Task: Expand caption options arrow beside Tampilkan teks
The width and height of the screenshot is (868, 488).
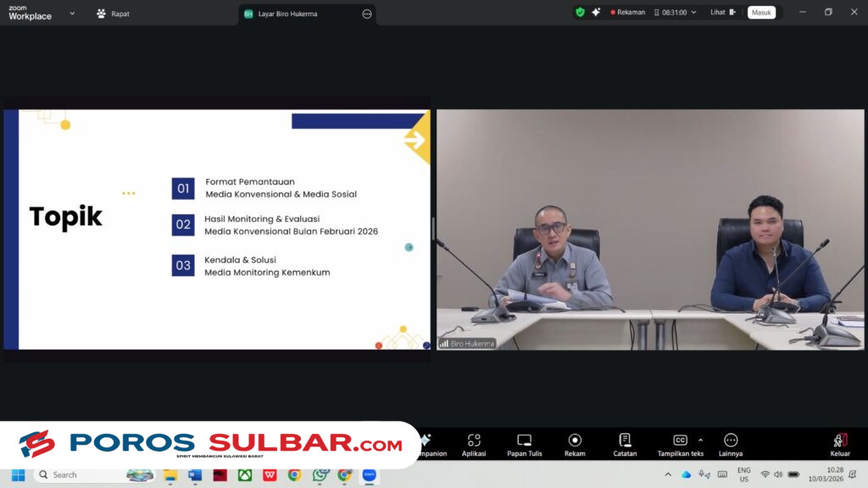Action: tap(700, 440)
